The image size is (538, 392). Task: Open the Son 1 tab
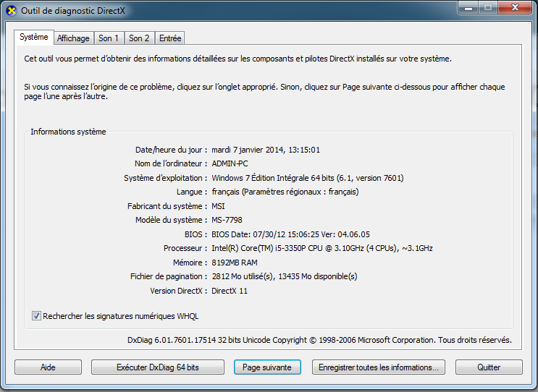pos(109,38)
